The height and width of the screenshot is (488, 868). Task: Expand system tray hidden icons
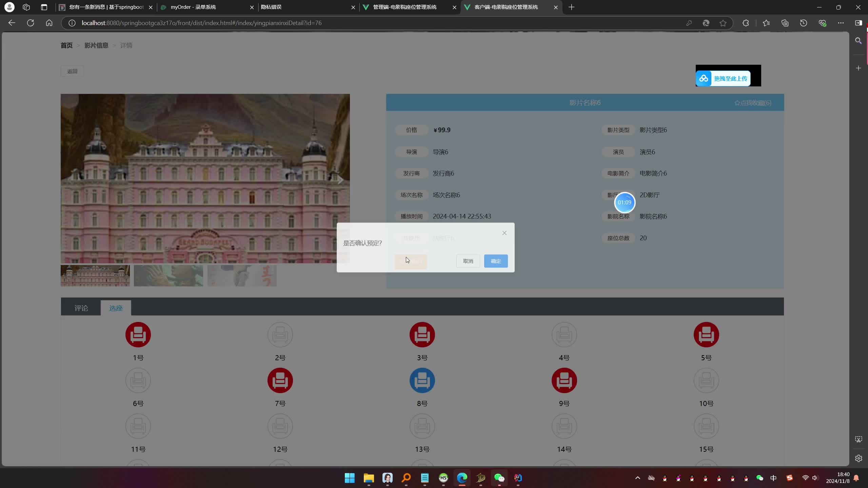tap(637, 478)
